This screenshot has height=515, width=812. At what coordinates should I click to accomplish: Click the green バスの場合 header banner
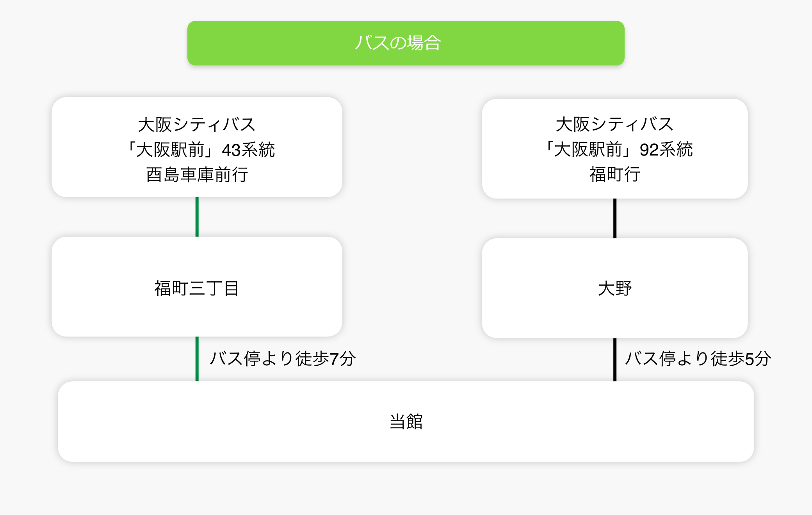point(406,43)
